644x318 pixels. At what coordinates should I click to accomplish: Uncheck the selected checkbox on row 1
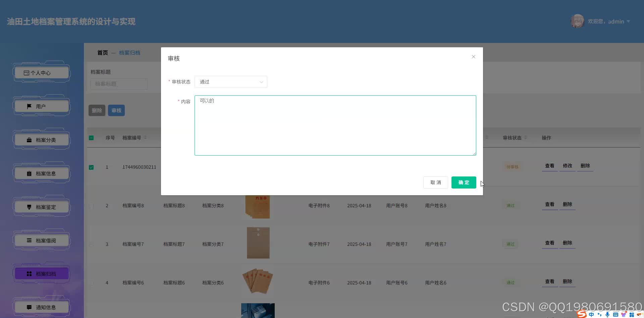91,167
